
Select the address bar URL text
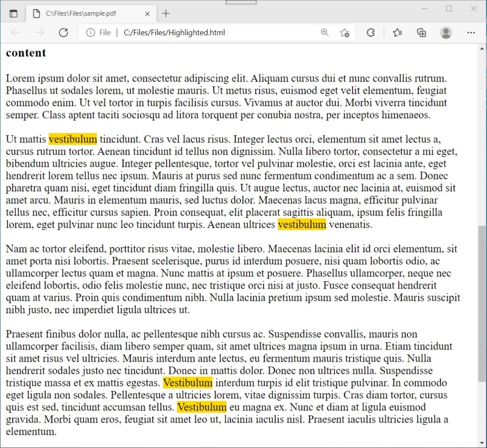(173, 33)
